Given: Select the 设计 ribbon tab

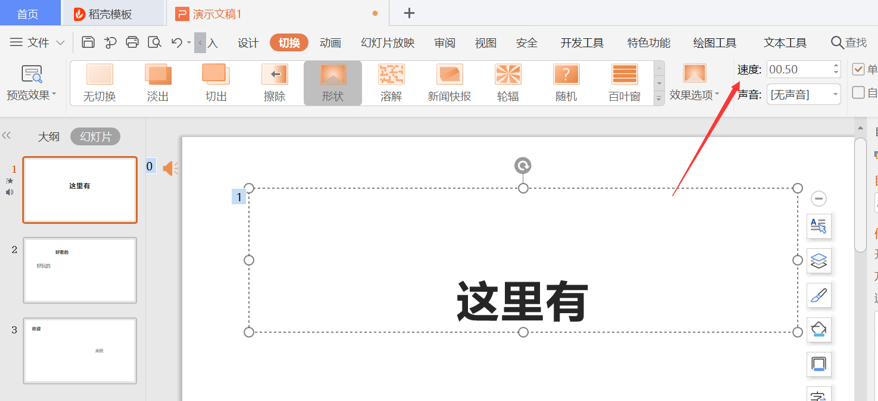Looking at the screenshot, I should click(248, 43).
